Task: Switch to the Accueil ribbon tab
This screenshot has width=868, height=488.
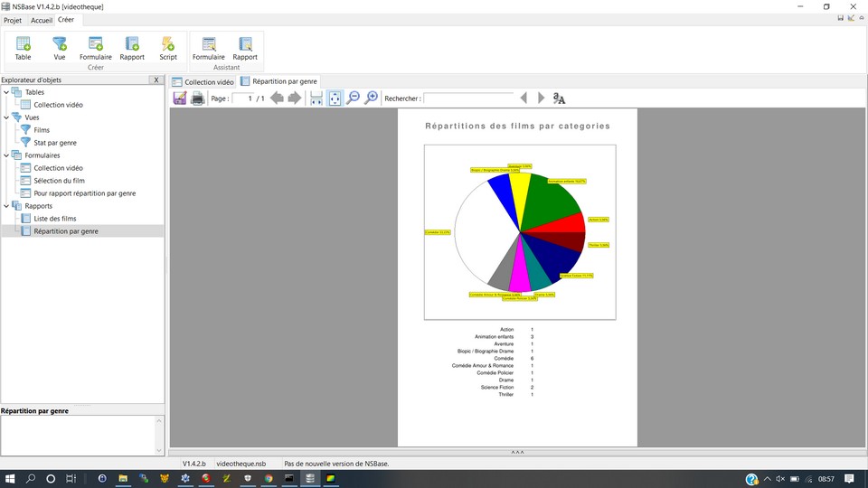Action: pyautogui.click(x=41, y=20)
